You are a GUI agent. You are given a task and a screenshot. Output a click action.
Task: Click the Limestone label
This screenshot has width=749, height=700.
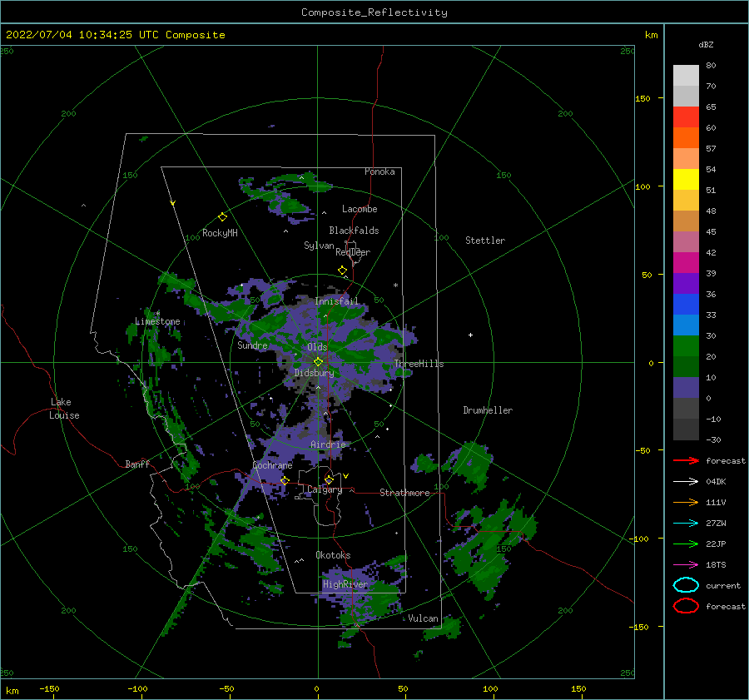click(x=157, y=321)
